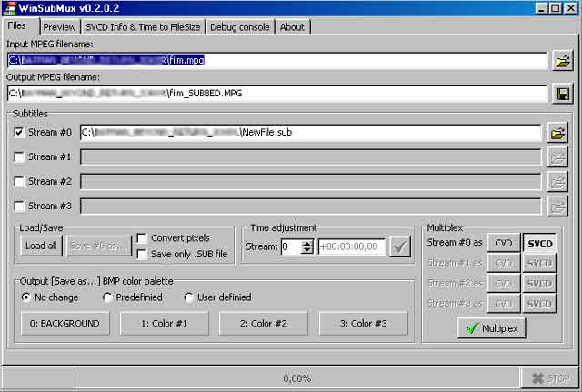Uncheck Stream #0 checkbox
The height and width of the screenshot is (392, 582).
tap(18, 132)
